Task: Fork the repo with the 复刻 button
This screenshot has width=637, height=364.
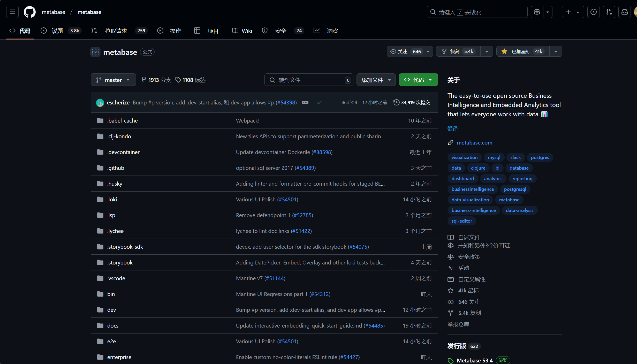Action: [x=458, y=51]
